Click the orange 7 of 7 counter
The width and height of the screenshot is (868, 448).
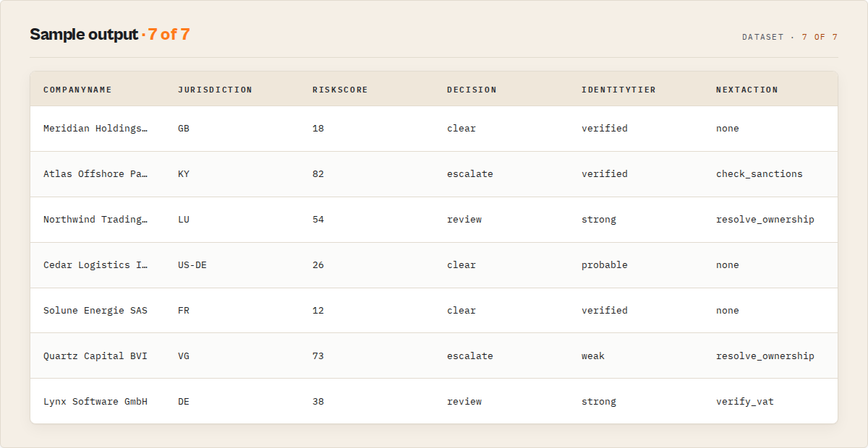(169, 34)
